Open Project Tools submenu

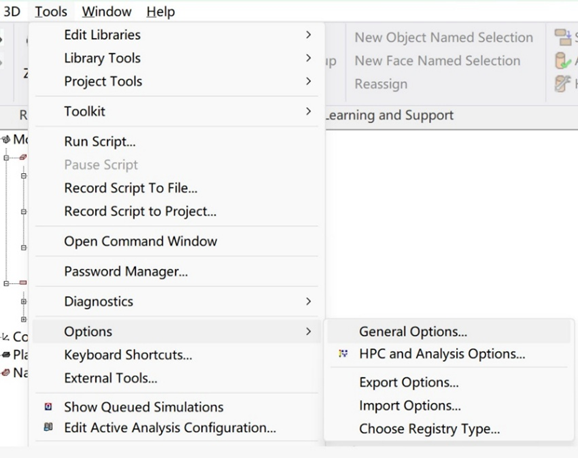177,81
